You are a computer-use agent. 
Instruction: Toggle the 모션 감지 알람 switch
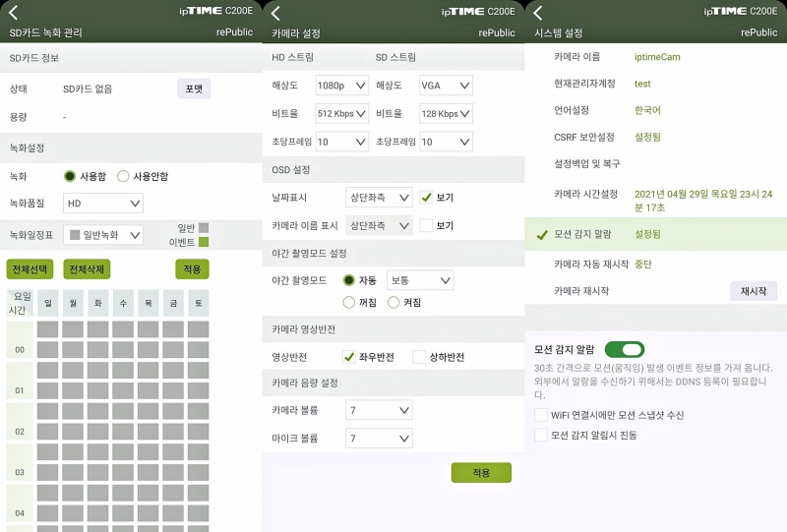pyautogui.click(x=624, y=349)
